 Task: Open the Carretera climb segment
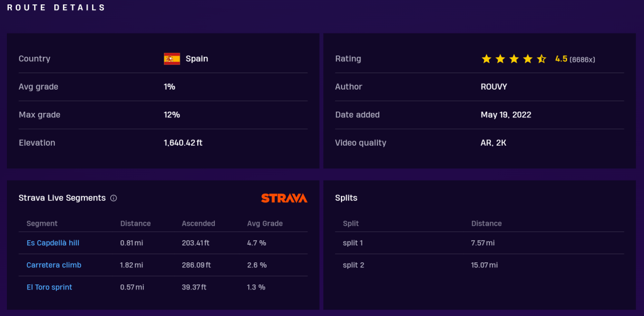pyautogui.click(x=54, y=265)
